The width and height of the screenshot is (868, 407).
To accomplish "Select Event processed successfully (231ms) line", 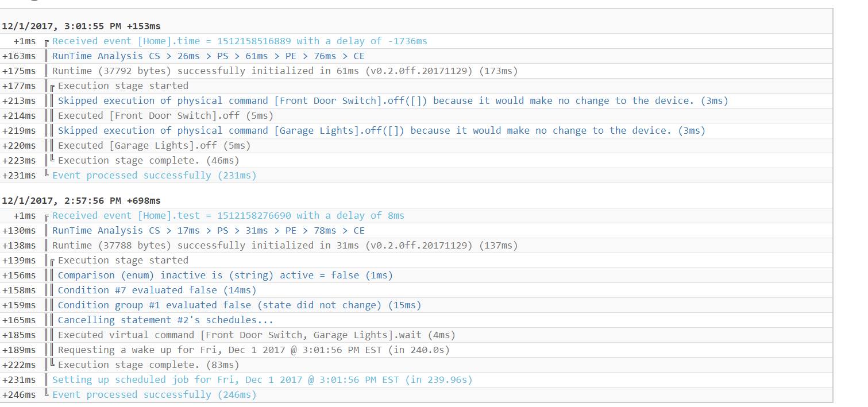I will click(x=155, y=176).
